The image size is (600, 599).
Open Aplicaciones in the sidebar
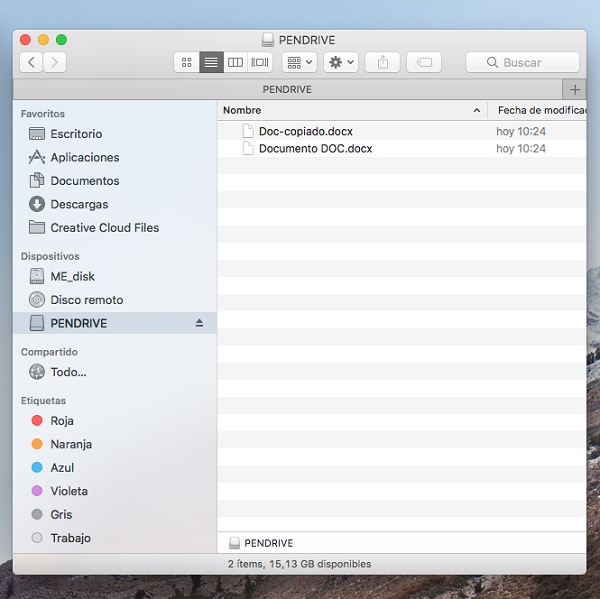tap(84, 157)
